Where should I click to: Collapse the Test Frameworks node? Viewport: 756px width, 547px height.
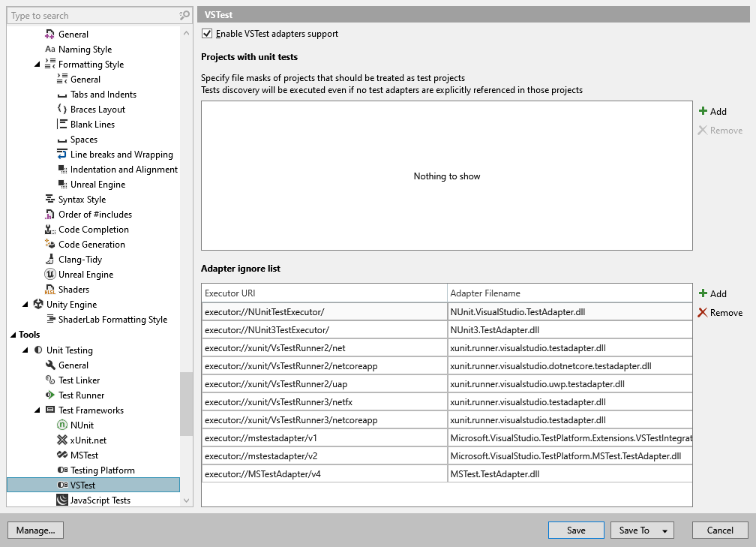point(37,410)
